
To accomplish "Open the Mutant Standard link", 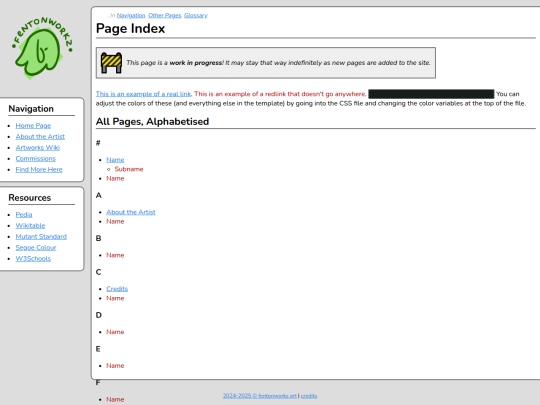I will pos(41,237).
